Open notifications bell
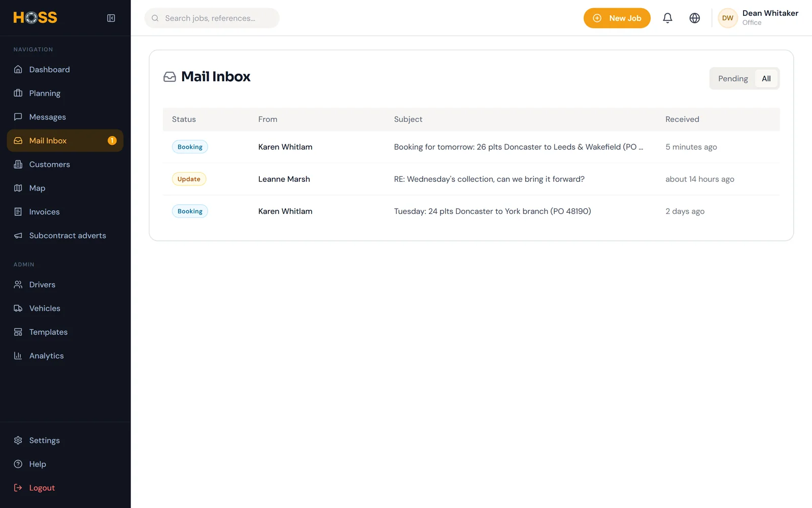This screenshot has height=508, width=812. click(667, 18)
